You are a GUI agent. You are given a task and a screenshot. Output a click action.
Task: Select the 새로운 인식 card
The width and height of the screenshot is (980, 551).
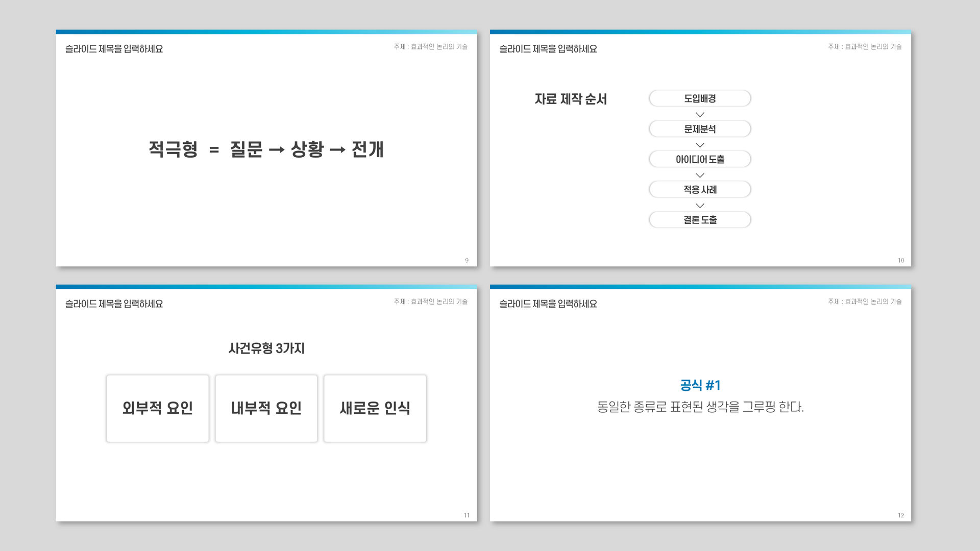(375, 408)
